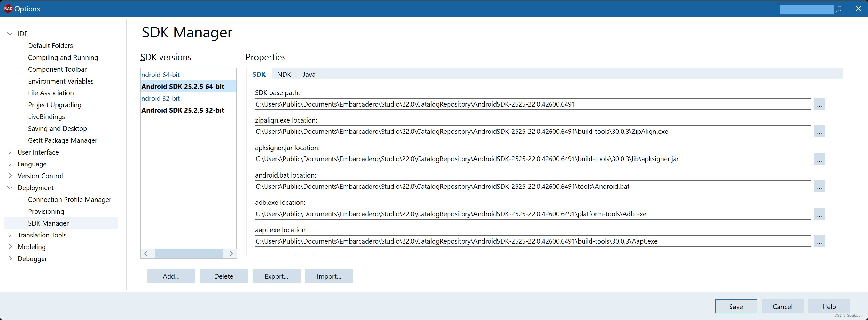The height and width of the screenshot is (320, 868).
Task: Click the android.bat location field
Action: 533,187
